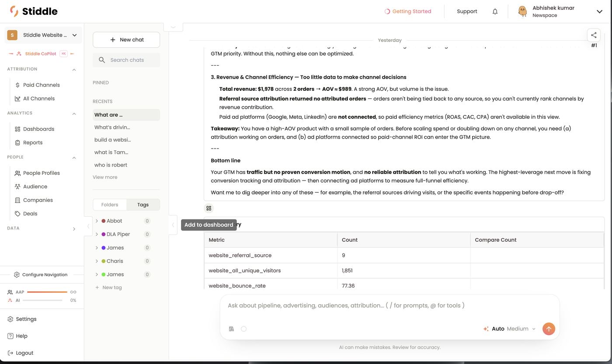Expand the Charis tag
The height and width of the screenshot is (364, 612).
97,261
